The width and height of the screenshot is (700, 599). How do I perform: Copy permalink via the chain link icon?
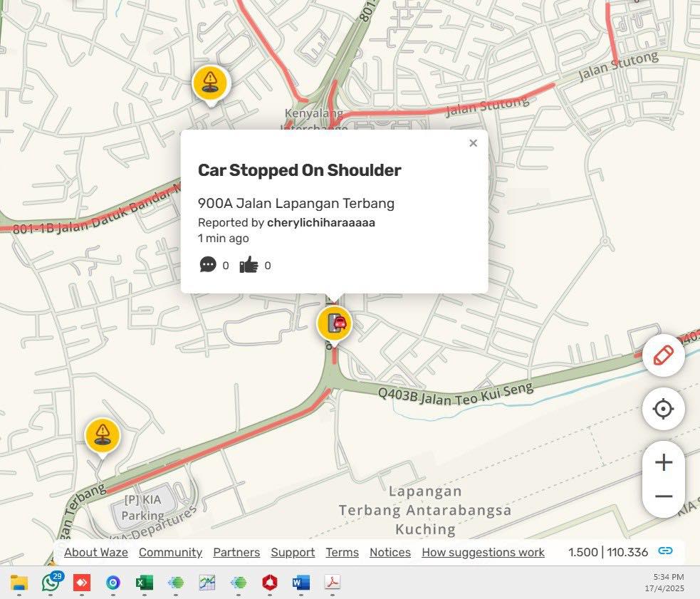(x=665, y=551)
